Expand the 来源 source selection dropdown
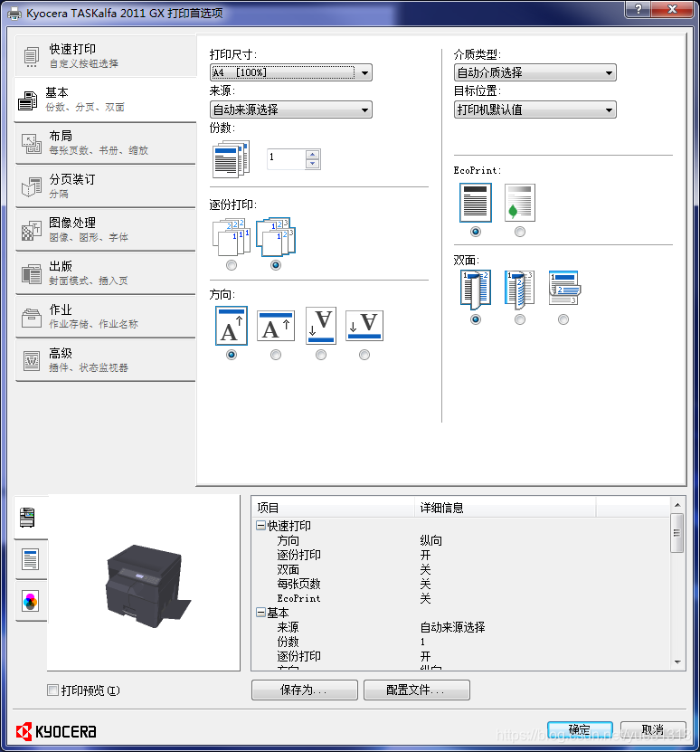This screenshot has width=700, height=752. coord(291,109)
